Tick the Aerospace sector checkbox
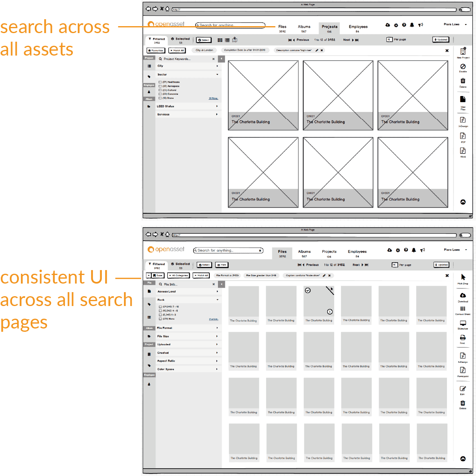Image resolution: width=476 pixels, height=476 pixels. (x=160, y=86)
